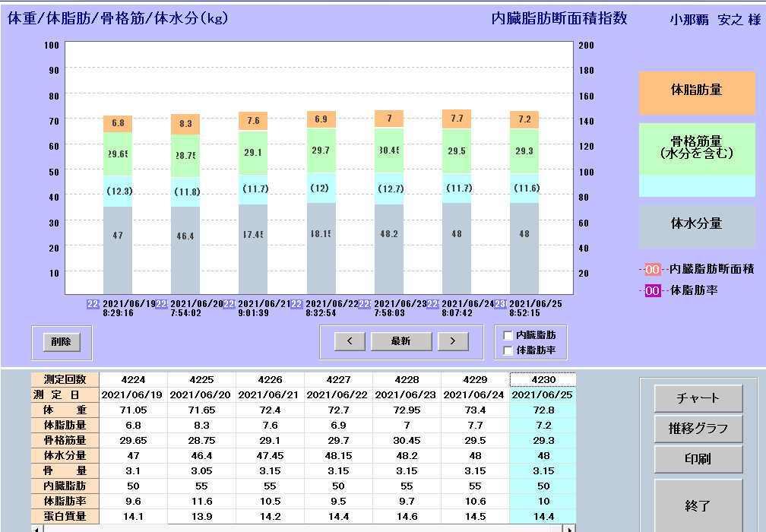The width and height of the screenshot is (766, 532).
Task: Click the previous page arrow button
Action: [350, 341]
